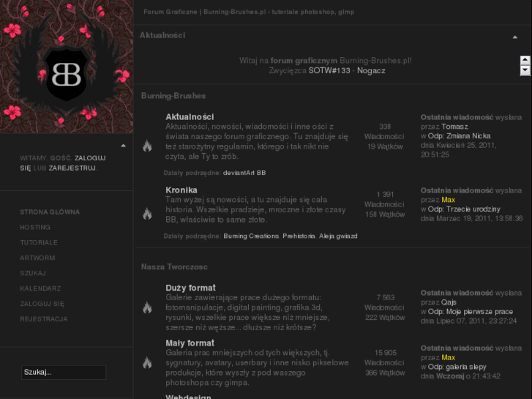The width and height of the screenshot is (532, 399).
Task: Open Artworm menu item
Action: click(x=37, y=258)
